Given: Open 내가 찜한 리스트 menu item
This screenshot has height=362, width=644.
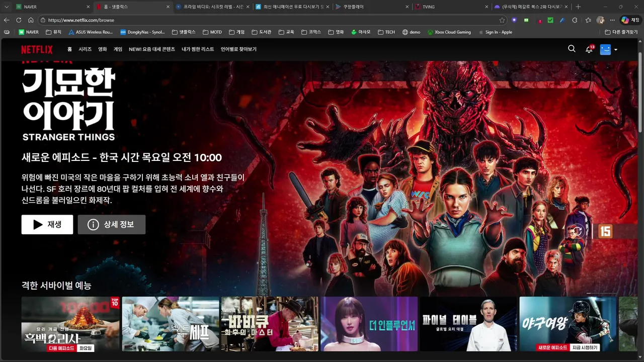Looking at the screenshot, I should click(x=198, y=49).
